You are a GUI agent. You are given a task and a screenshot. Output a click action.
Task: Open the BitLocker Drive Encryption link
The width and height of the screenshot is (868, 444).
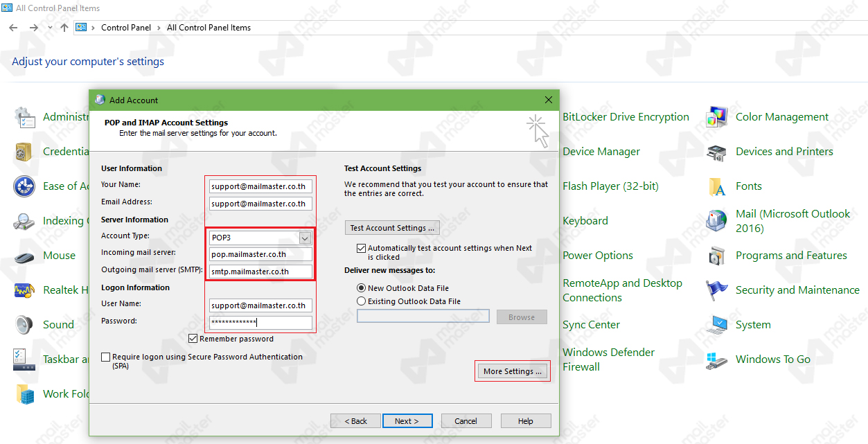pos(626,117)
